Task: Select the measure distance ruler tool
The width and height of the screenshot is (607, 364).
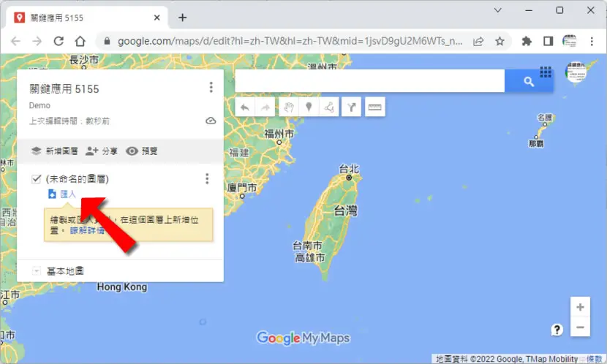Action: 374,107
